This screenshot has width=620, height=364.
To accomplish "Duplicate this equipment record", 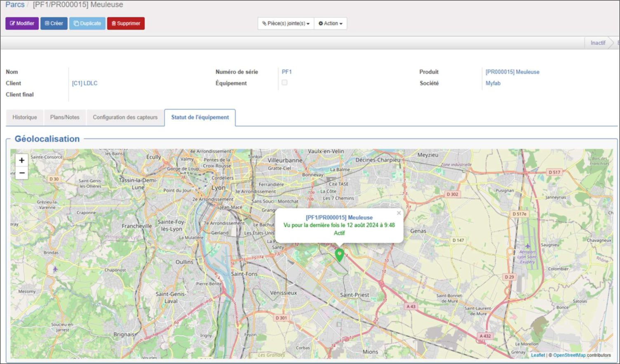I will coord(87,23).
